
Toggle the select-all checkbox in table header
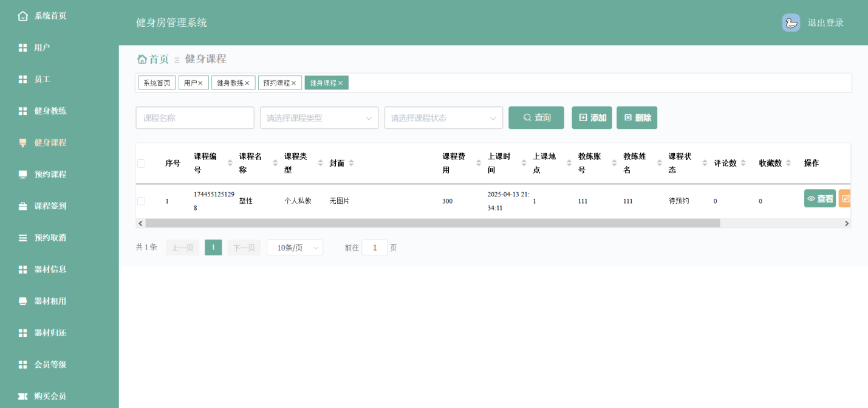click(x=141, y=163)
